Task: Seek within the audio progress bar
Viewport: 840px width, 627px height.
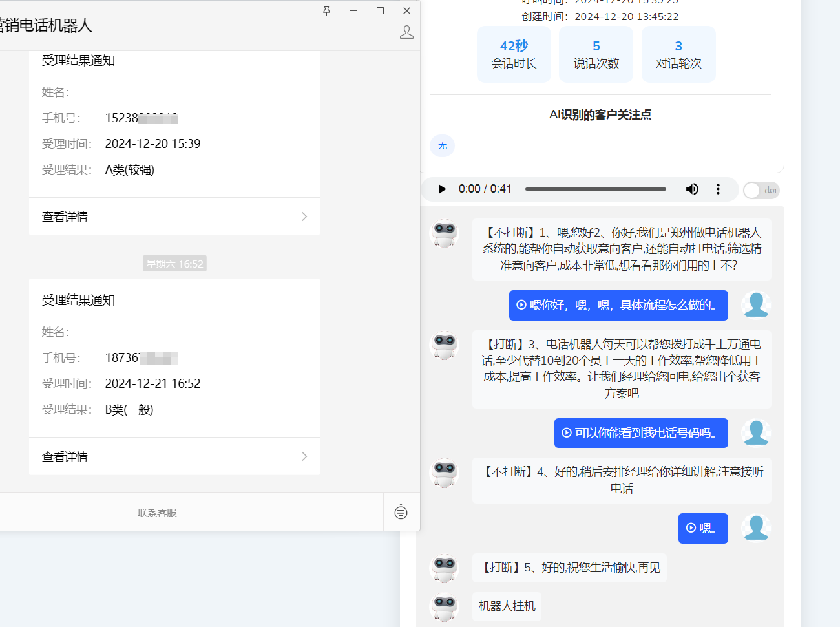Action: pos(595,189)
